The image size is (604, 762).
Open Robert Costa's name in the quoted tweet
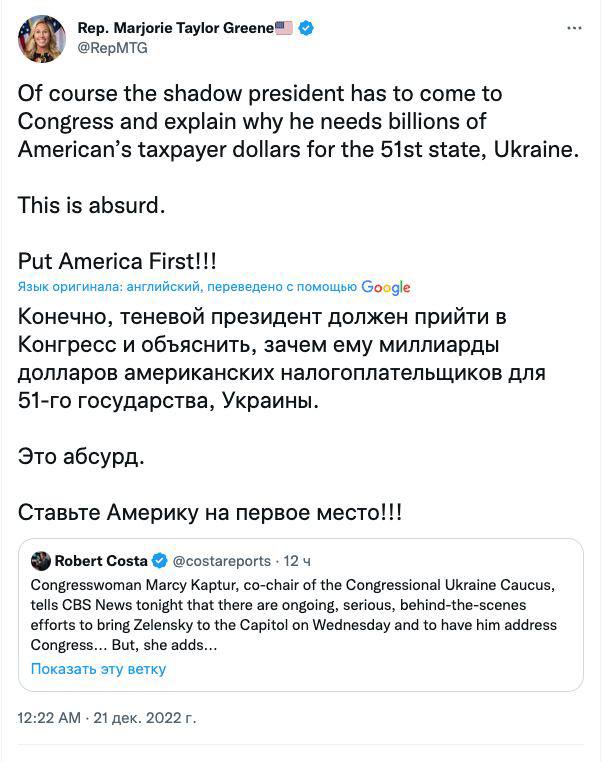point(101,560)
